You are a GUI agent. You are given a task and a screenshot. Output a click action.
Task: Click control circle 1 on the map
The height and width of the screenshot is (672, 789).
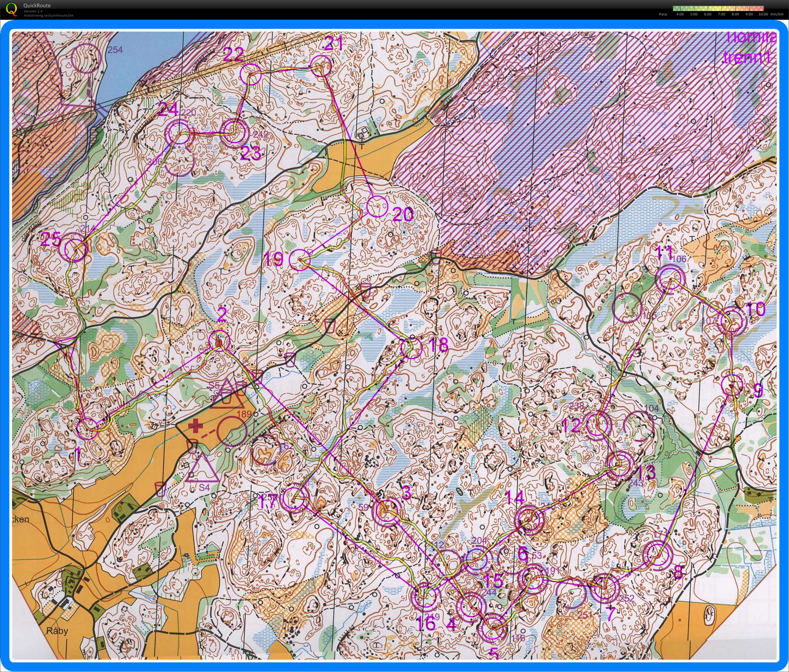[x=88, y=428]
